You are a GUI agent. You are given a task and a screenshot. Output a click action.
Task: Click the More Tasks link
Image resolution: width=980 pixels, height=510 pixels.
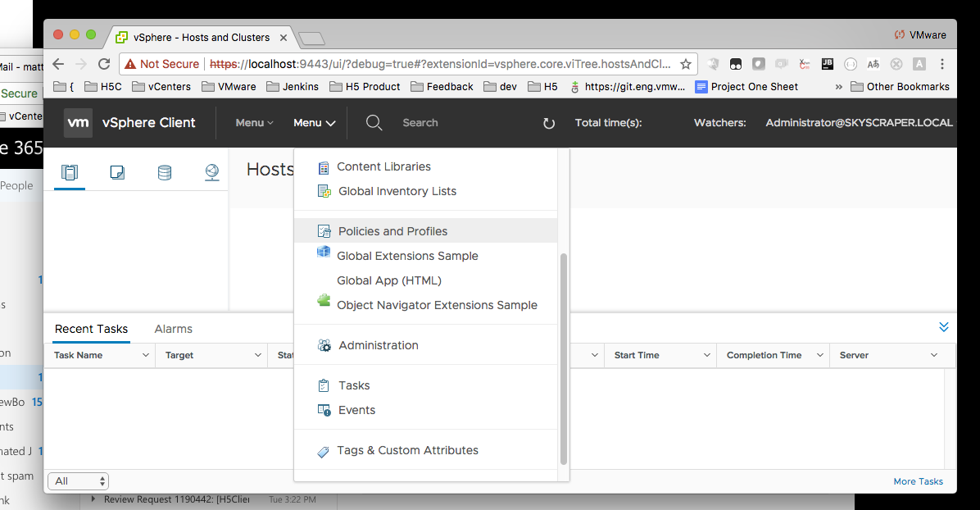[x=918, y=481]
